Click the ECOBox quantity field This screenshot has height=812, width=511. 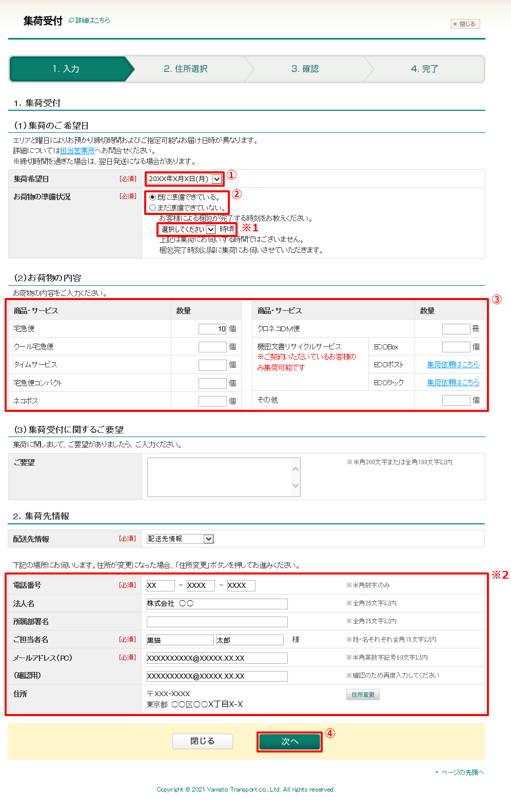coord(456,347)
